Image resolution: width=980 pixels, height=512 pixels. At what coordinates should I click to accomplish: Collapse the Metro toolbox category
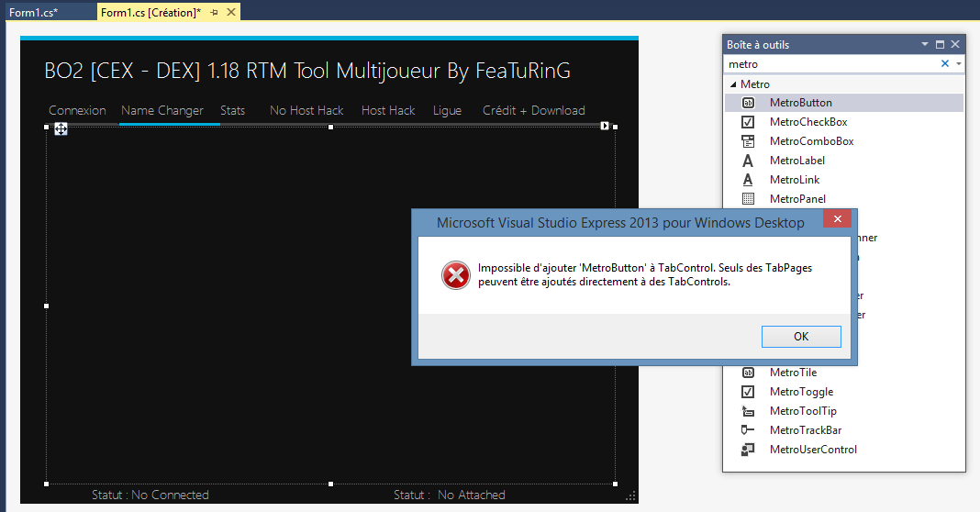733,84
